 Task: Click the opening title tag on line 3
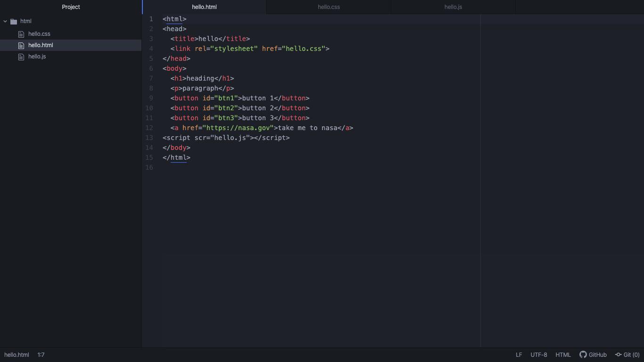(x=184, y=39)
